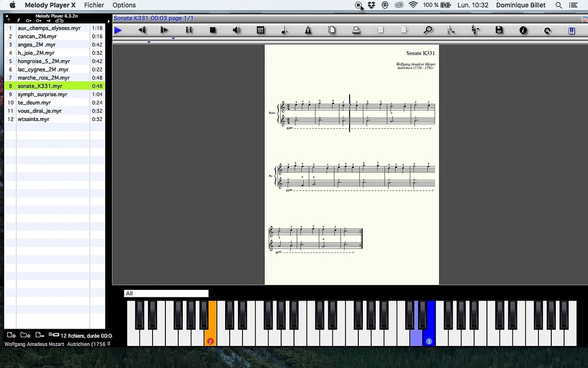Select h_joie_2M.myr in playlist
The height and width of the screenshot is (368, 588).
[x=55, y=53]
